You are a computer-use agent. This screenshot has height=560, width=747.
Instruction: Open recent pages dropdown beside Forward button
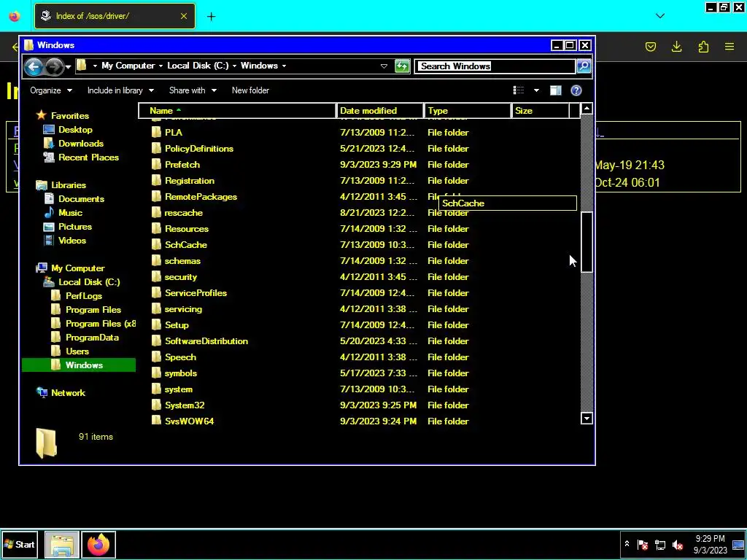[68, 66]
